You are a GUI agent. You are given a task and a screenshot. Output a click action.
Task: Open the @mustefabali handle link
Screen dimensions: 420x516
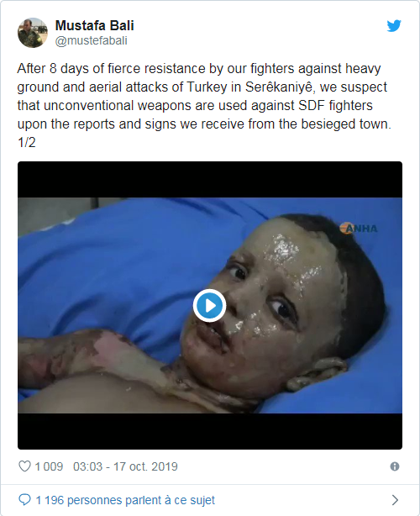91,40
